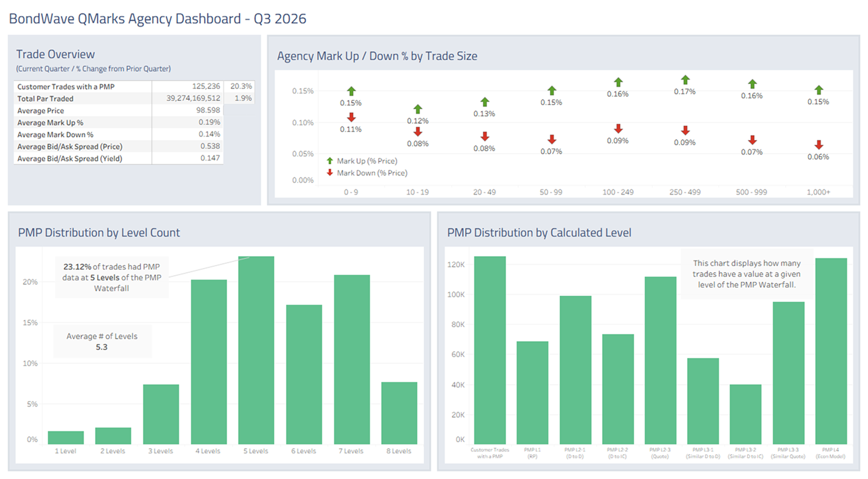
Task: Click the Average Mark Down % value 0.14%
Action: click(x=210, y=134)
